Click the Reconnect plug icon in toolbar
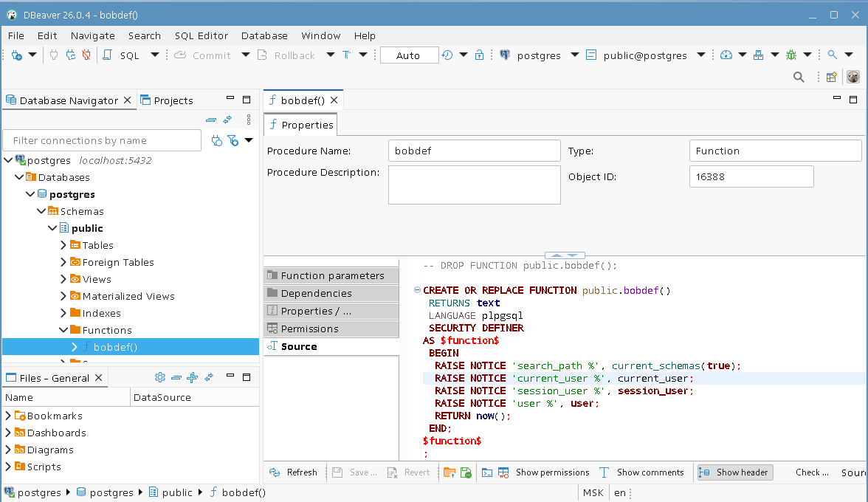Screen dimensions: 868x502 coord(70,55)
